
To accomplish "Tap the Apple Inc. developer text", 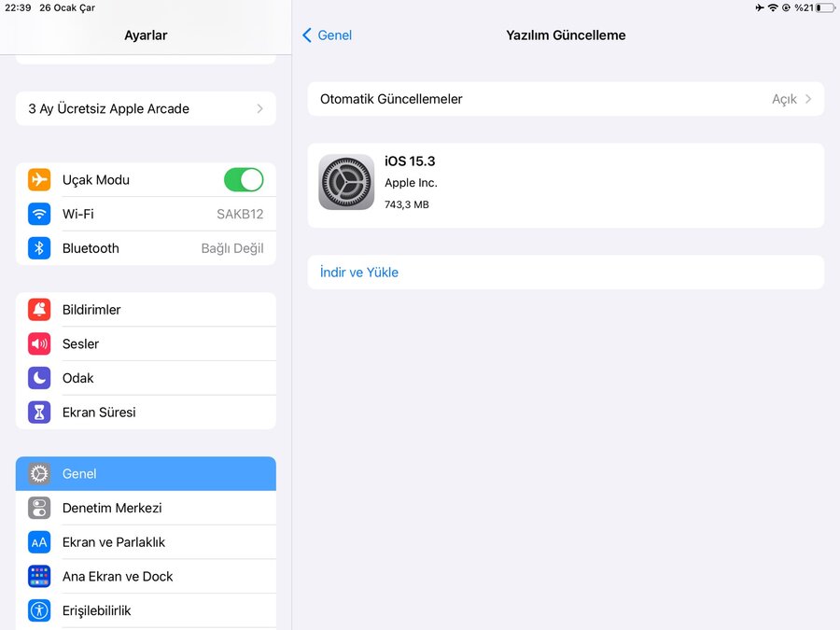I will (411, 183).
